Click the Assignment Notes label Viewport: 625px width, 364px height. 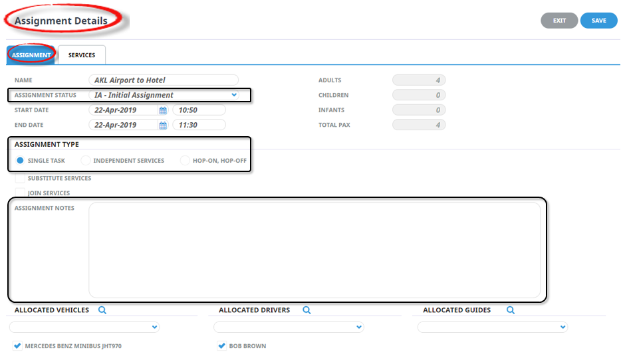[x=45, y=208]
